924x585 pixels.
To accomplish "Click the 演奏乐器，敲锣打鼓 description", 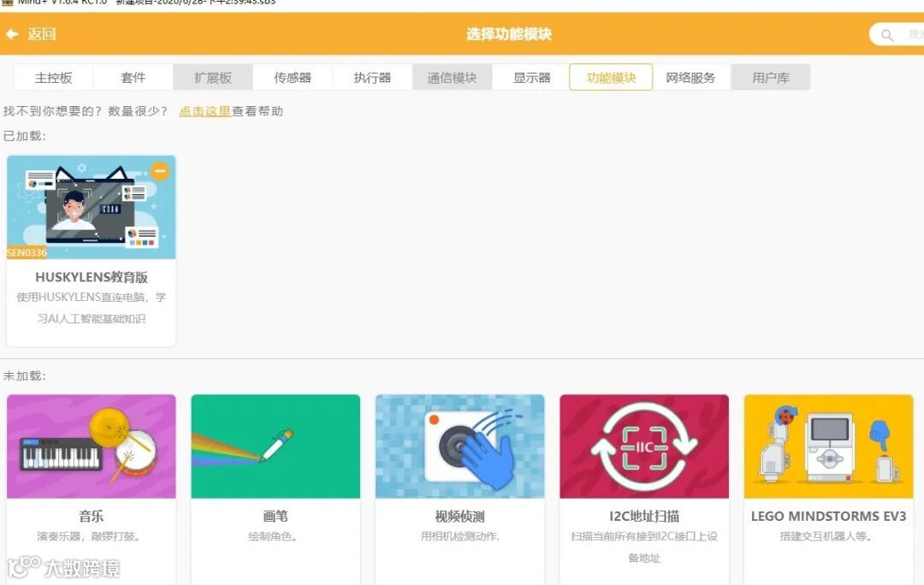I will (x=88, y=536).
